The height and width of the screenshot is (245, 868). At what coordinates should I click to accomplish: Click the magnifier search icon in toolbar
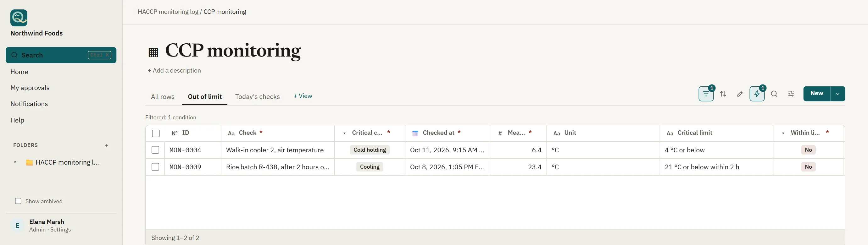coord(774,94)
